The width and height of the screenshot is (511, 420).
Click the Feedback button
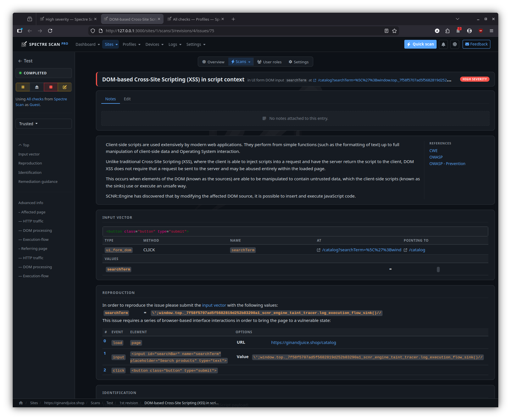(476, 44)
